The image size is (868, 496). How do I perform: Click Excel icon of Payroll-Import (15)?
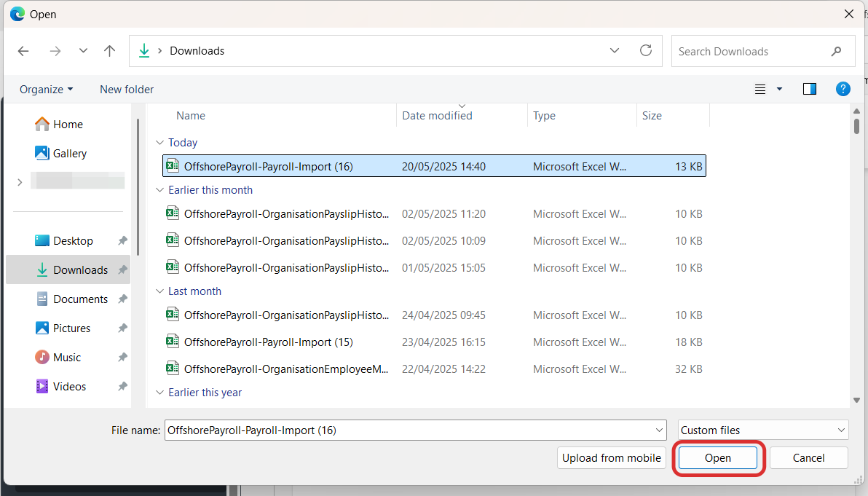[x=173, y=341]
